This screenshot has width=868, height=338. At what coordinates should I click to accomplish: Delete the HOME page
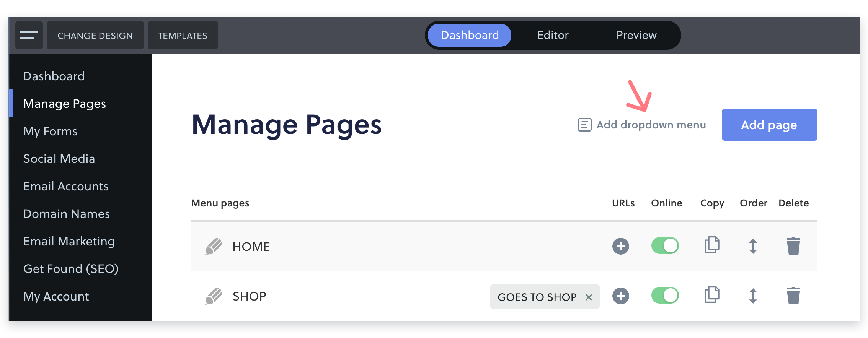793,246
